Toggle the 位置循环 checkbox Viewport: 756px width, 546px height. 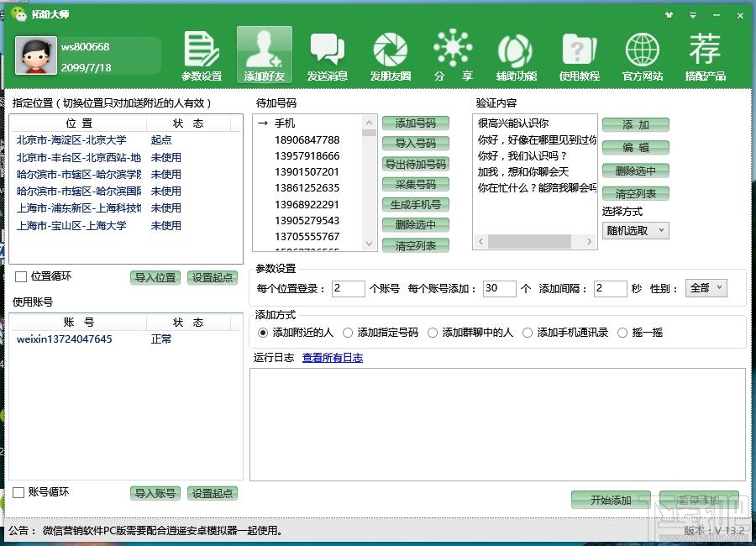21,277
